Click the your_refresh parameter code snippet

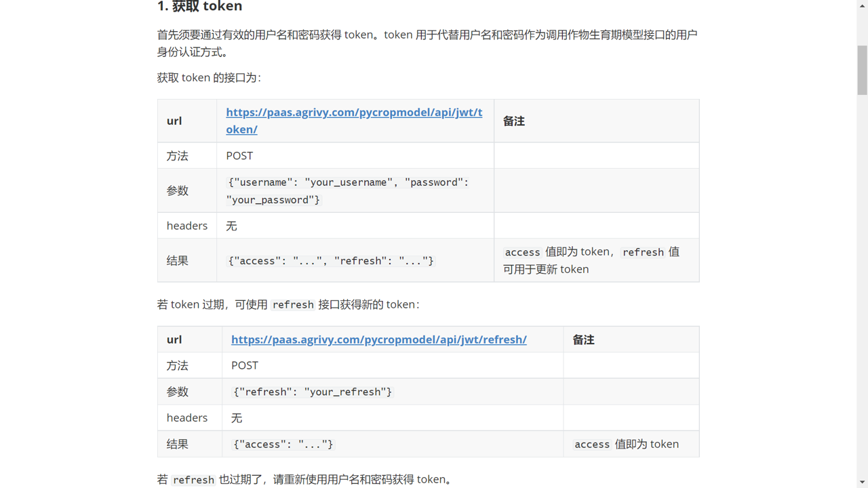(x=313, y=392)
